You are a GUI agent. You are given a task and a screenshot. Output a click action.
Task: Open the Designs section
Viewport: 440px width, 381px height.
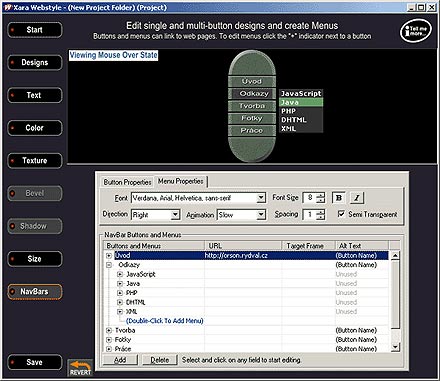pos(35,63)
